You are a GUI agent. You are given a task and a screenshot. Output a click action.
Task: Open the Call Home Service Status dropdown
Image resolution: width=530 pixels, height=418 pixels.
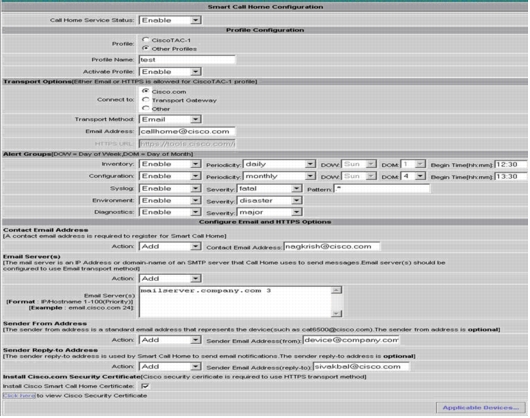coord(170,20)
